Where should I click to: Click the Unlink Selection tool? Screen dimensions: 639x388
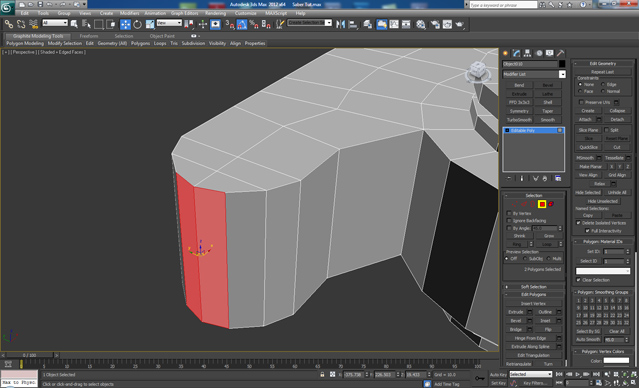tap(21, 24)
